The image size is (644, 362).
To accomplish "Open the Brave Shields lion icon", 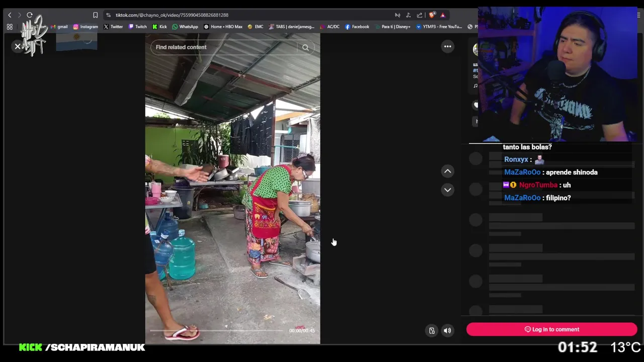I will [x=432, y=15].
